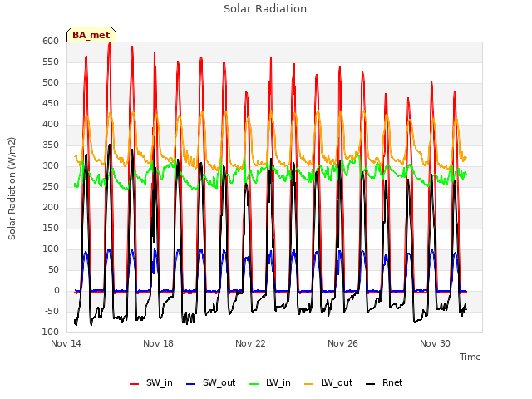Click the 450 y-axis tick label
This screenshot has height=399, width=532.
tap(51, 104)
